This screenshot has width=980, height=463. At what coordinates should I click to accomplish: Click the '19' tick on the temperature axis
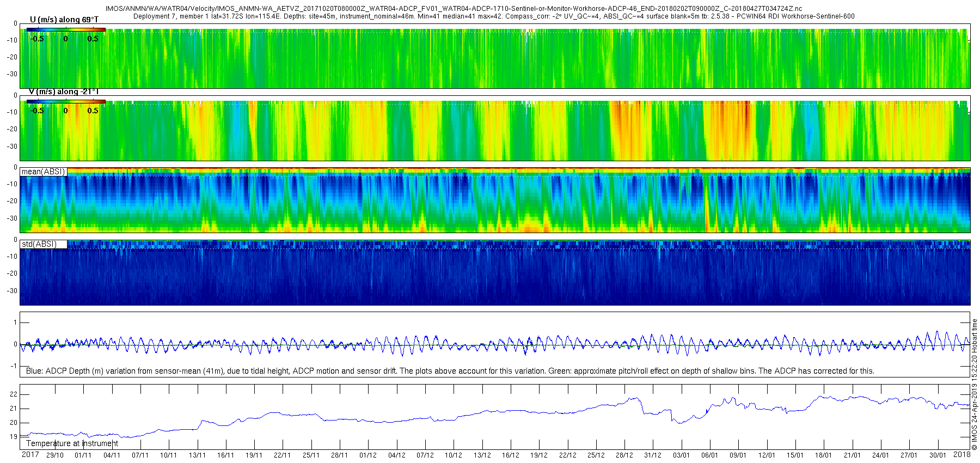click(14, 437)
